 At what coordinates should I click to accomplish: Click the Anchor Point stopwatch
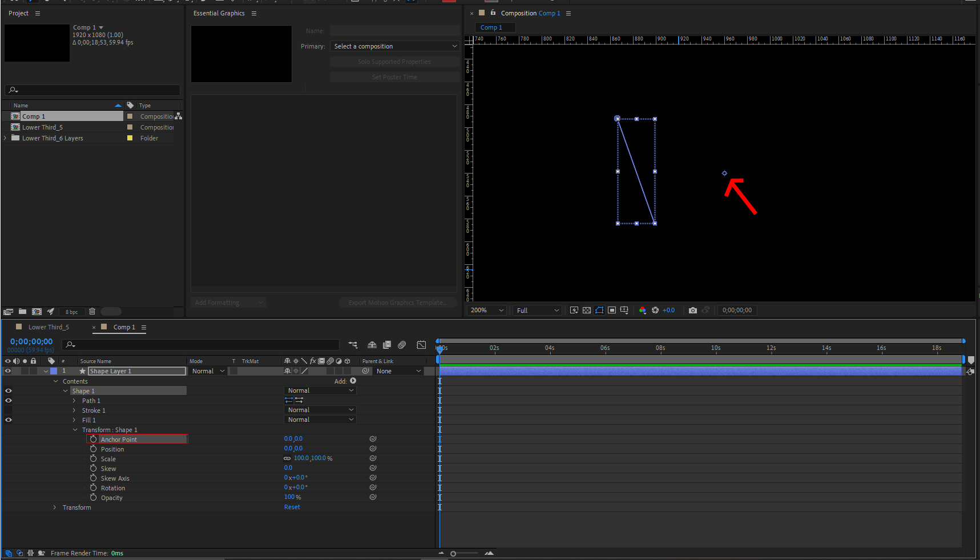94,438
